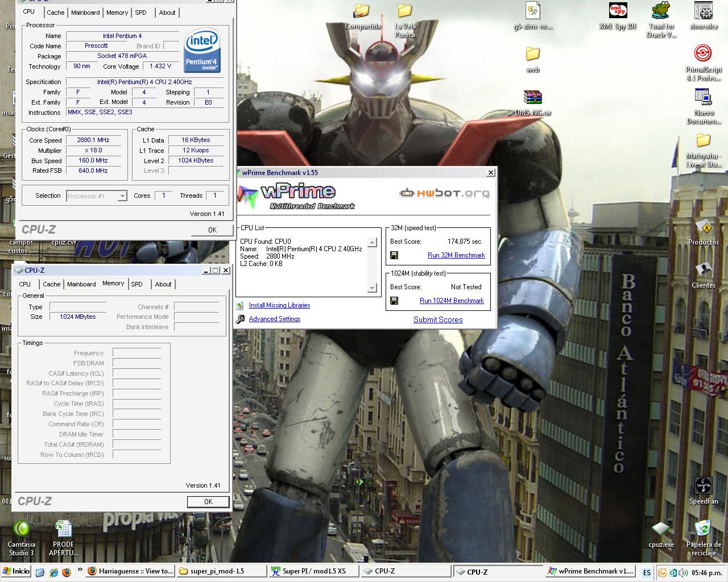Open Mainboard tab in lower CPU-Z window

[81, 284]
